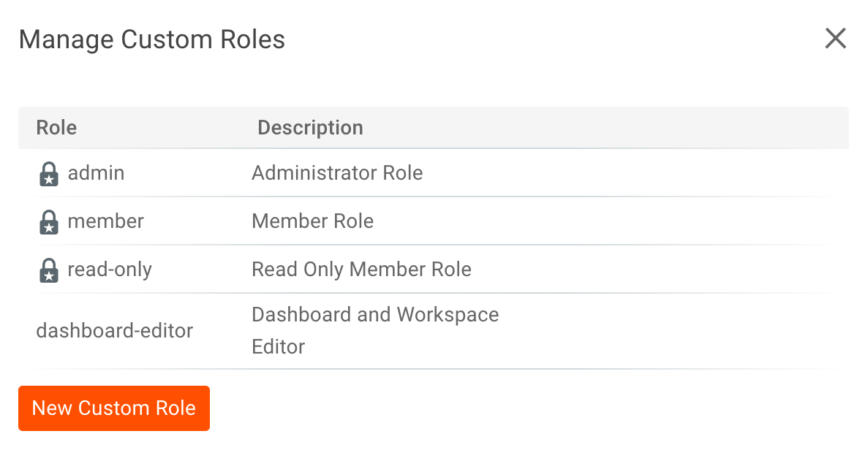Image resolution: width=868 pixels, height=450 pixels.
Task: Click the star-lock badge on the admin row
Action: pos(48,173)
